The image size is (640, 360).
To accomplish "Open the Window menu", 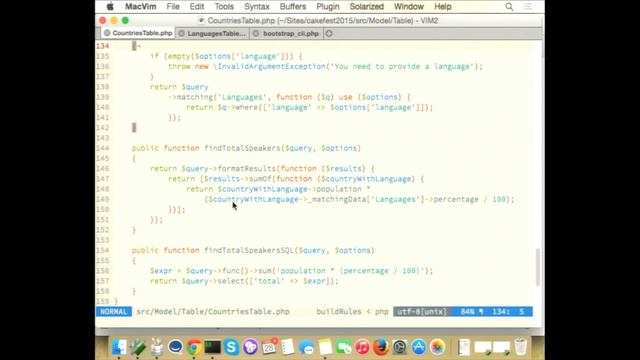I will click(409, 7).
